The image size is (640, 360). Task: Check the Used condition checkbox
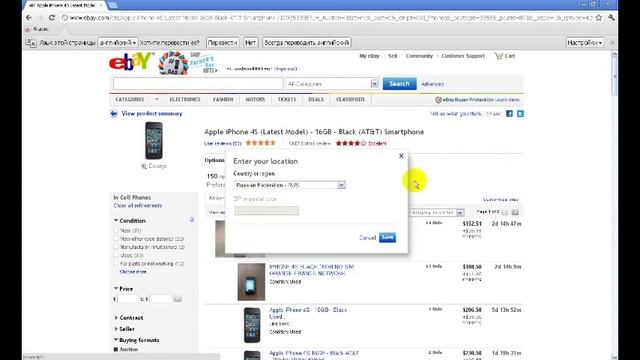point(116,255)
